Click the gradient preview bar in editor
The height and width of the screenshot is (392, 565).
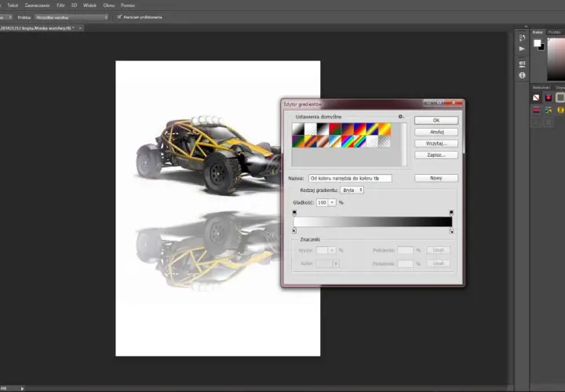(x=373, y=222)
